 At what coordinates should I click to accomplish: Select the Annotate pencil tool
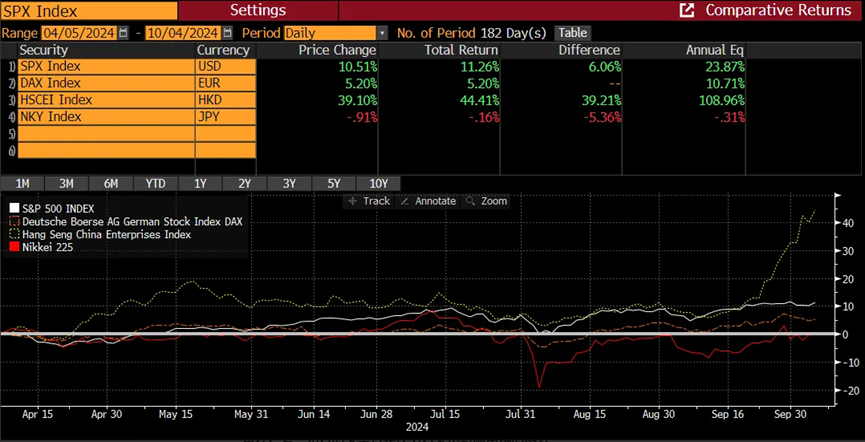pos(428,201)
